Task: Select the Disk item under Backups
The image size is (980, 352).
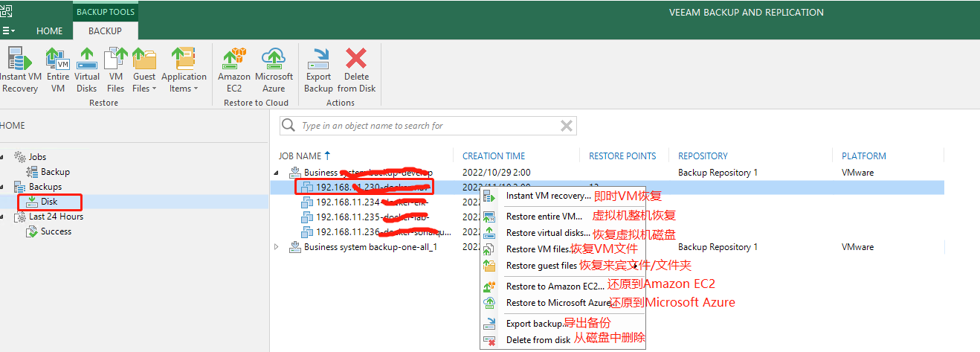Action: (49, 202)
